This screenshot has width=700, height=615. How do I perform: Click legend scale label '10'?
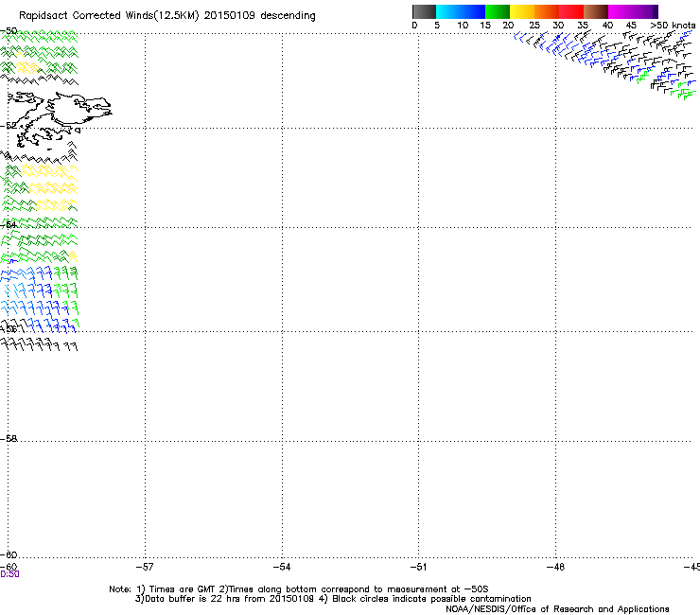pyautogui.click(x=463, y=26)
